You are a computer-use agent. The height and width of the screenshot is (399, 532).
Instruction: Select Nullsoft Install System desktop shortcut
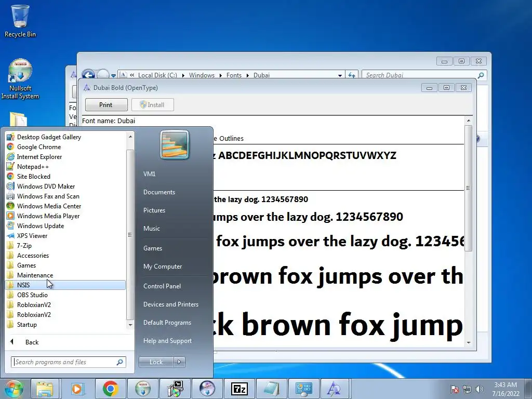[x=20, y=79]
